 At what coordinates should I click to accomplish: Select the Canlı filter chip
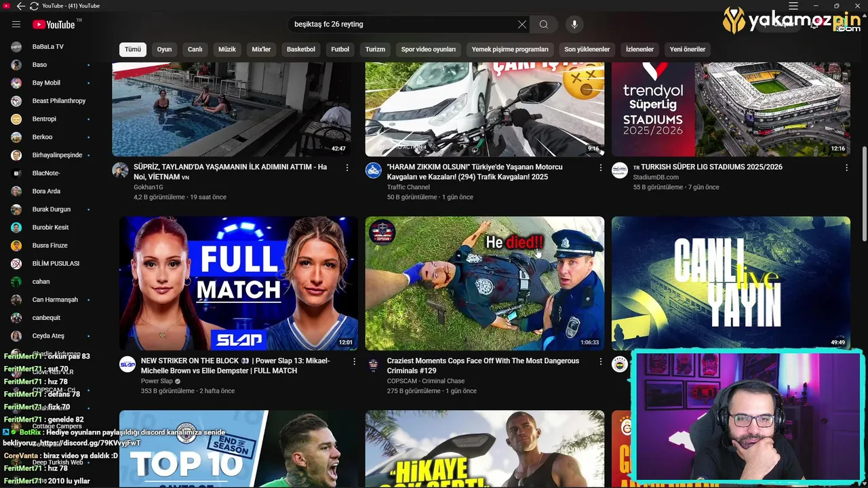195,49
